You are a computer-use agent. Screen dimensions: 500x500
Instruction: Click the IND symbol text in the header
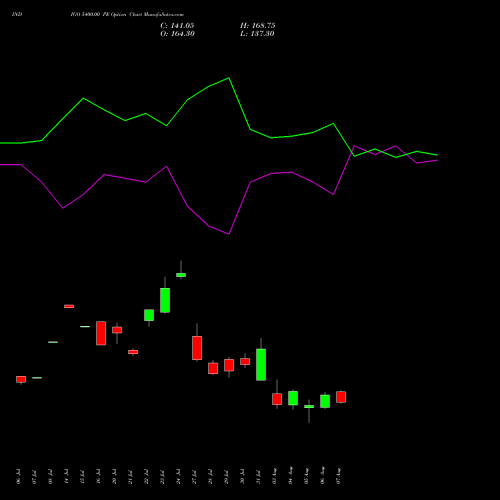17,14
